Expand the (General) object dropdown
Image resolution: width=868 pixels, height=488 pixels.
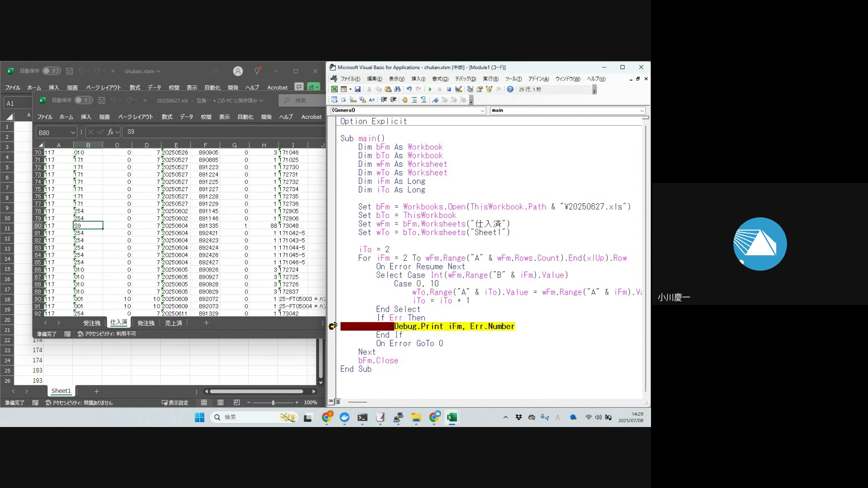point(482,111)
